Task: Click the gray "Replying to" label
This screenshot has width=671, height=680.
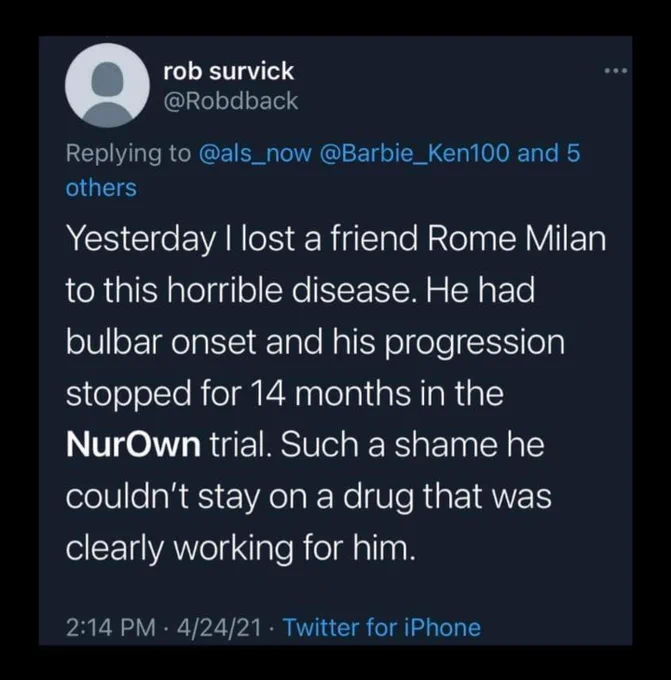Action: pos(128,153)
